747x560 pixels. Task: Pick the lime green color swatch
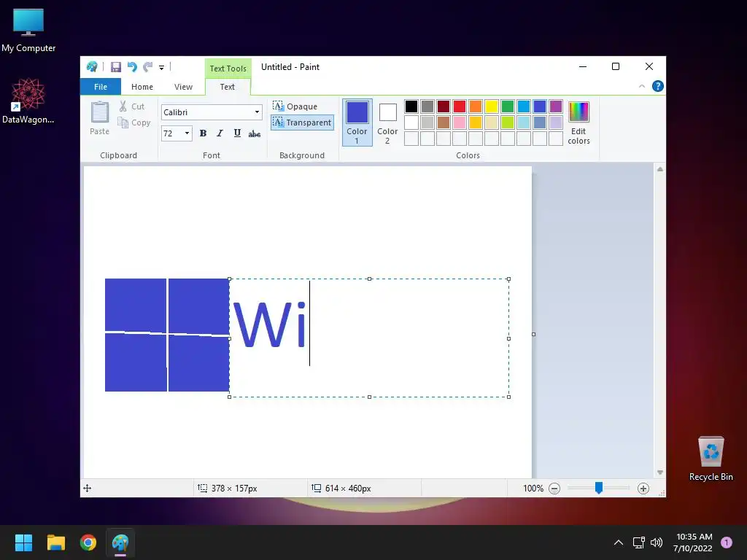point(508,122)
